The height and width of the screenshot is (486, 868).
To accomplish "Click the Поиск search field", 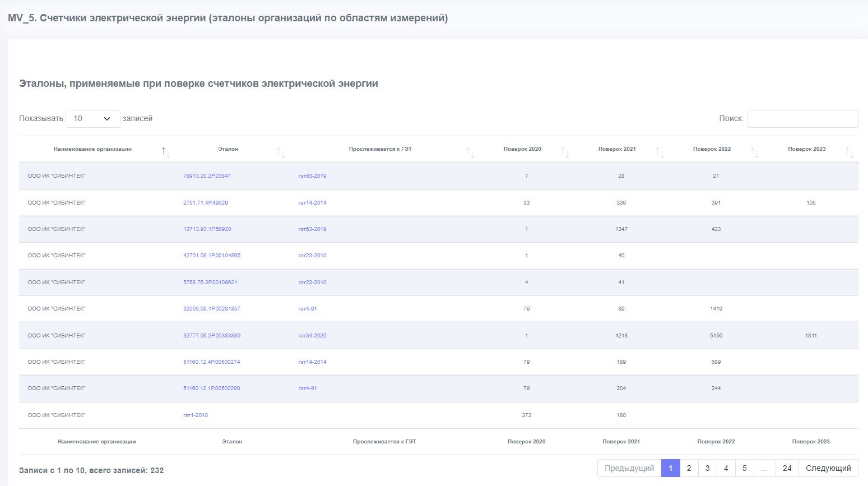I will (x=802, y=119).
